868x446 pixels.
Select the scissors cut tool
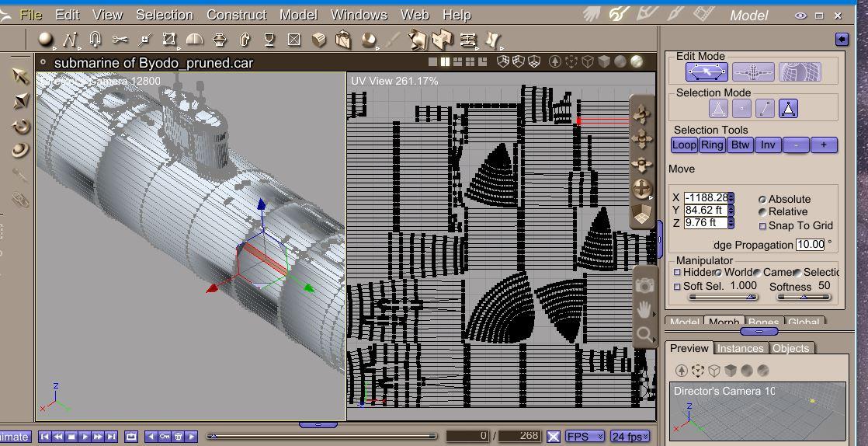119,40
